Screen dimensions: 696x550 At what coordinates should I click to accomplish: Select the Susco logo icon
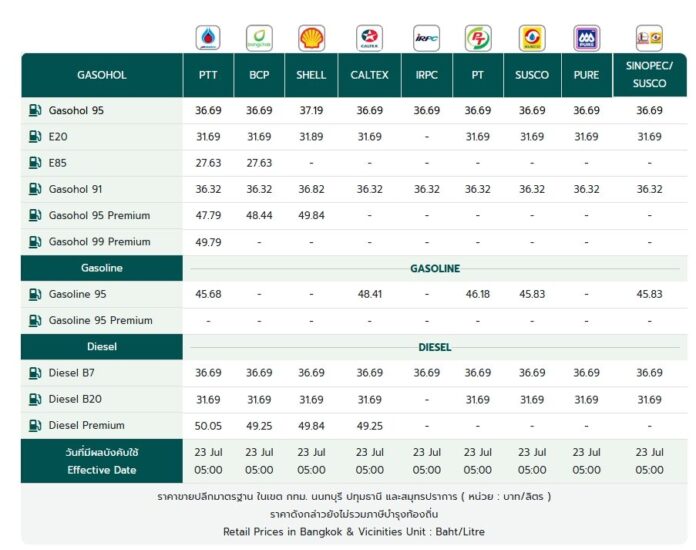pos(532,38)
